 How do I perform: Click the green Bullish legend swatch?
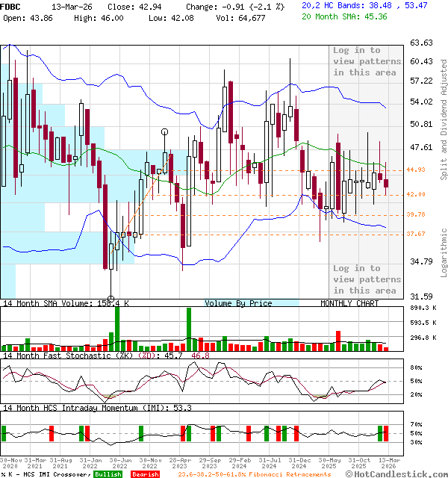coord(107,474)
